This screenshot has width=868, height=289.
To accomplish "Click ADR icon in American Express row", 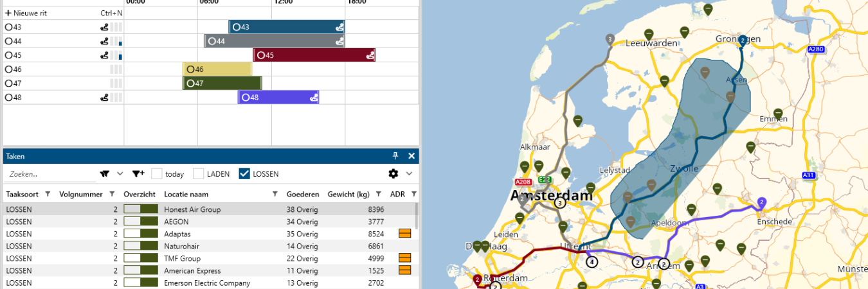I will 405,270.
